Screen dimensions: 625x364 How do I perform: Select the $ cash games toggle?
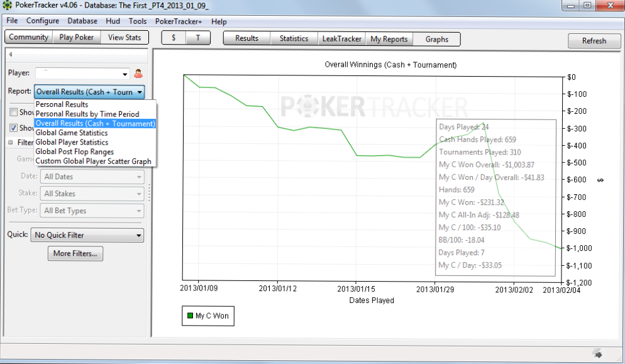[174, 38]
